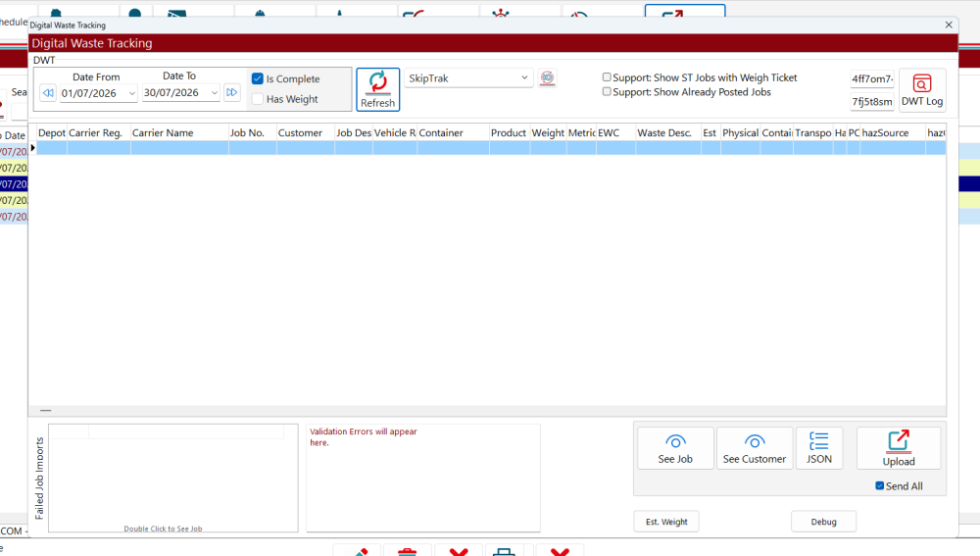980x556 pixels.
Task: Sort by Weight column header
Action: pyautogui.click(x=548, y=132)
